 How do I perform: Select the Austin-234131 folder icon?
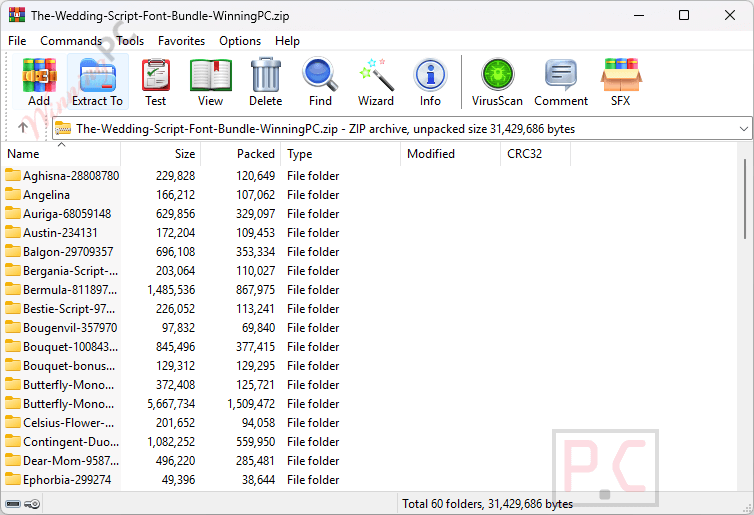click(13, 232)
